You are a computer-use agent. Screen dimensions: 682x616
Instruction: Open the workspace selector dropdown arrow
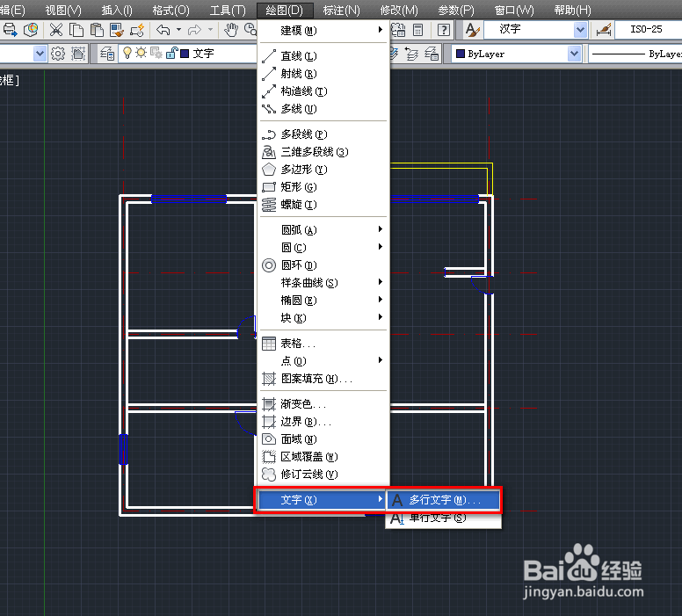click(x=40, y=54)
